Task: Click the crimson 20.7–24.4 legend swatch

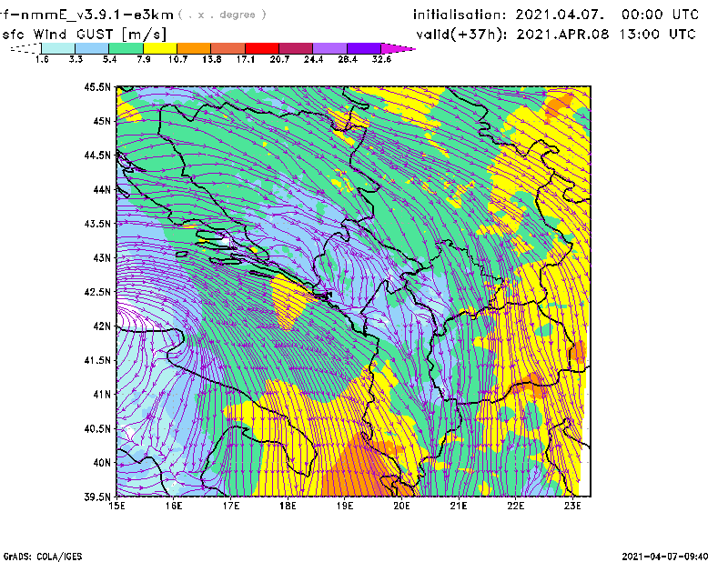Action: click(x=297, y=48)
